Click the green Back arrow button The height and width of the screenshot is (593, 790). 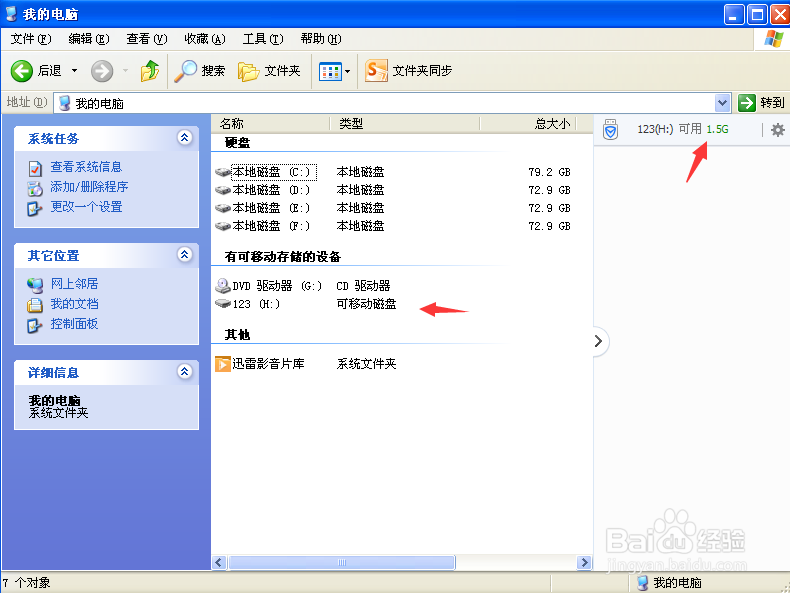(x=22, y=71)
